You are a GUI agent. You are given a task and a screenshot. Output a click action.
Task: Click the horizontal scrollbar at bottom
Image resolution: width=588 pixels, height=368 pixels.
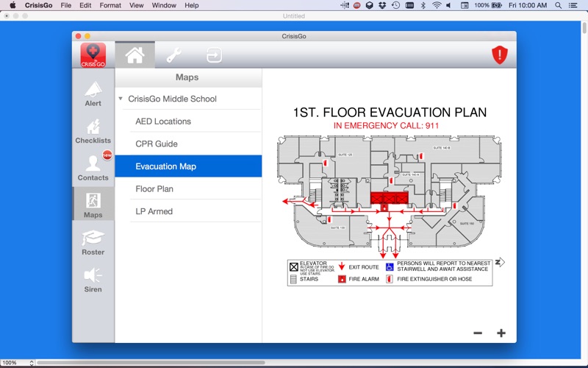(151, 363)
